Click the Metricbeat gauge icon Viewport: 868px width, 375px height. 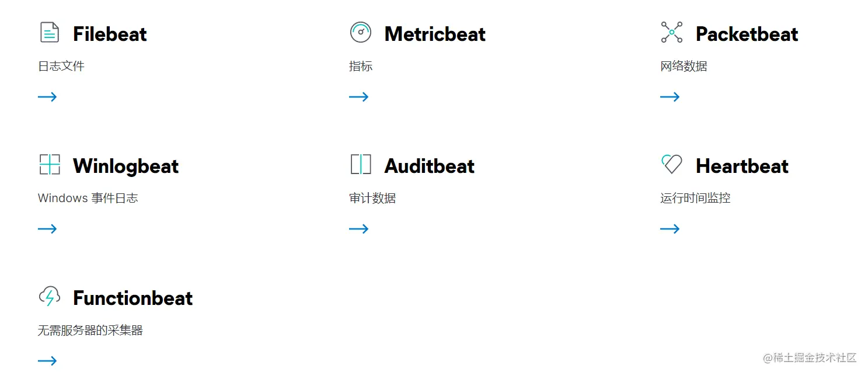click(361, 32)
